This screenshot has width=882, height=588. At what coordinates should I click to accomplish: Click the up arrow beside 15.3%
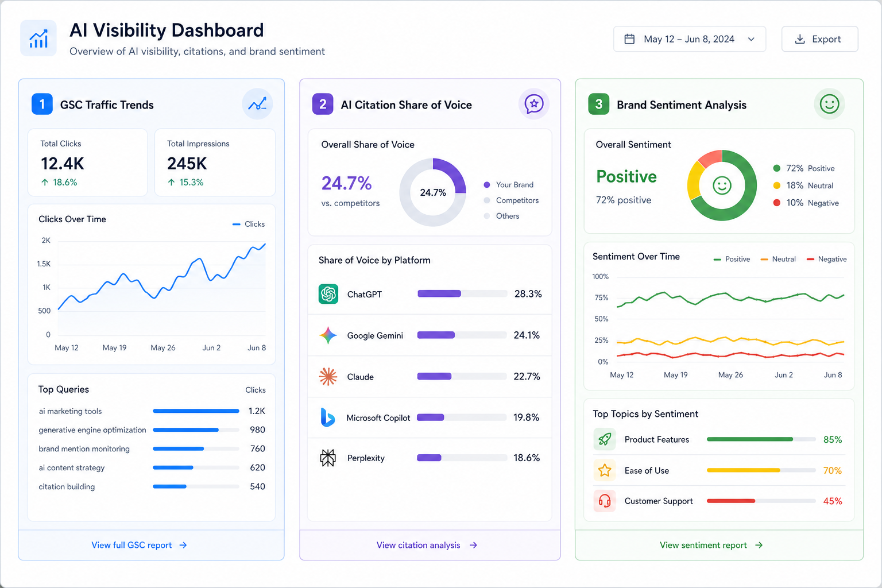[171, 182]
